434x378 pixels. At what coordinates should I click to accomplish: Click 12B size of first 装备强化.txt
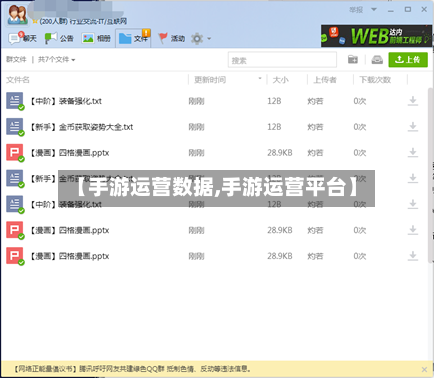[274, 101]
